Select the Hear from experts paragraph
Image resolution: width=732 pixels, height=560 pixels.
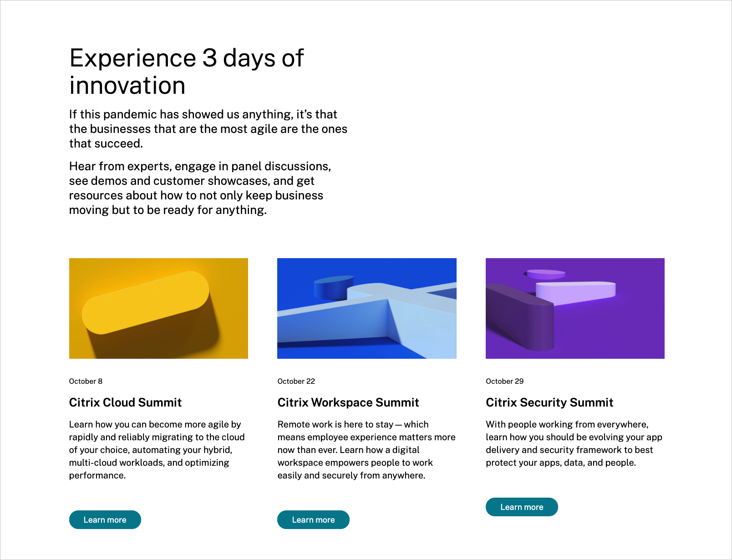[200, 188]
